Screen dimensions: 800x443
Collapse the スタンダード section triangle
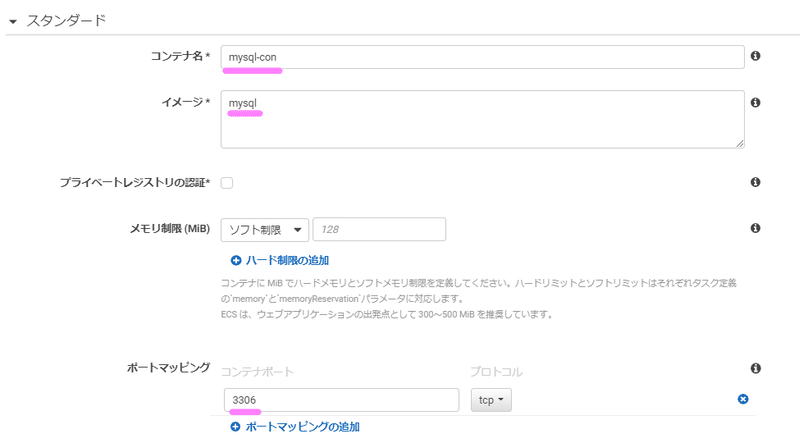[13, 21]
